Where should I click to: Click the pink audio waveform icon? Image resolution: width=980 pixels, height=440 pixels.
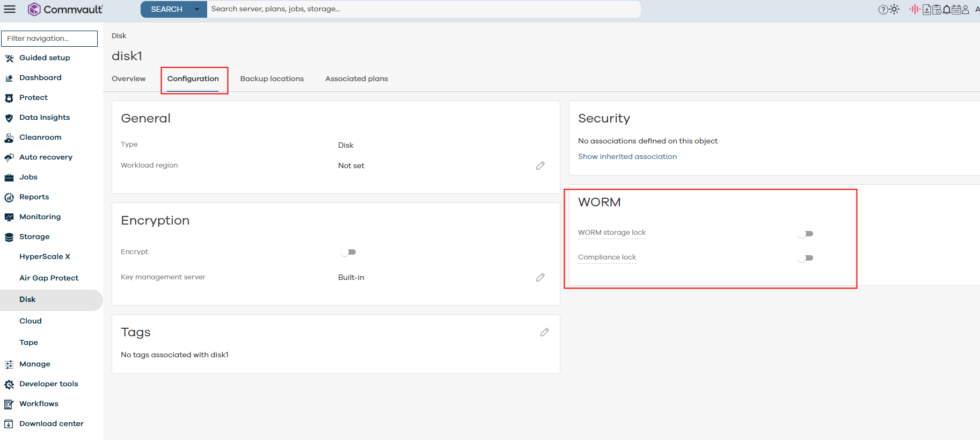[915, 9]
